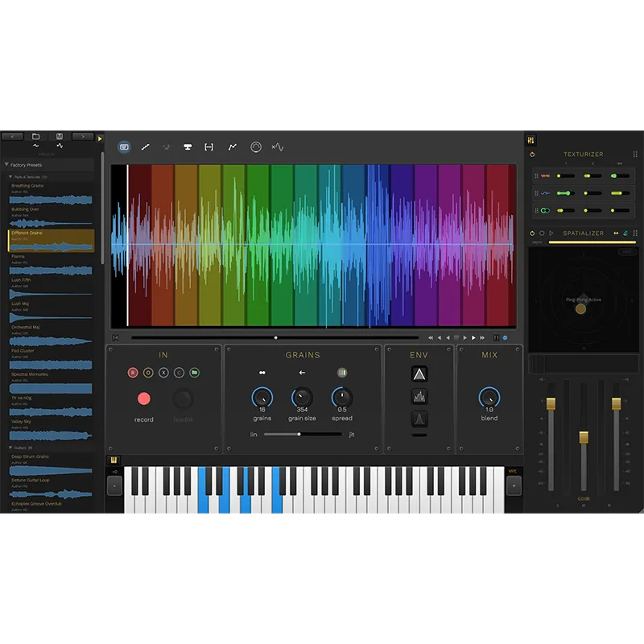
Task: Click the stop square transport button
Action: pyautogui.click(x=456, y=337)
